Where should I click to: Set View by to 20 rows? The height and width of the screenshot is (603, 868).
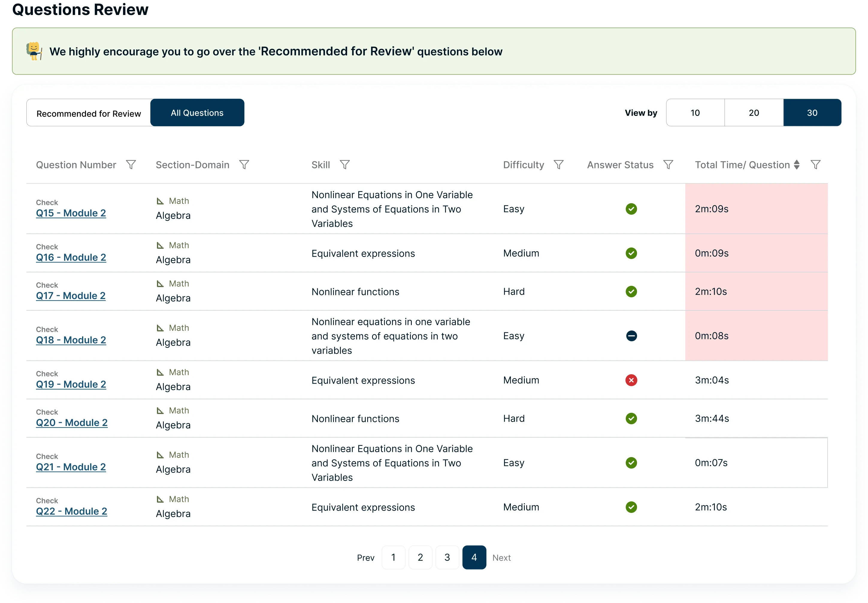coord(754,113)
